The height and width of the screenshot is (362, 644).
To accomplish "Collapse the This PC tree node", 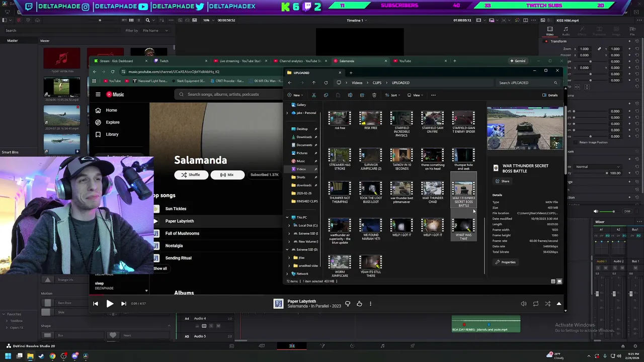I will click(287, 217).
